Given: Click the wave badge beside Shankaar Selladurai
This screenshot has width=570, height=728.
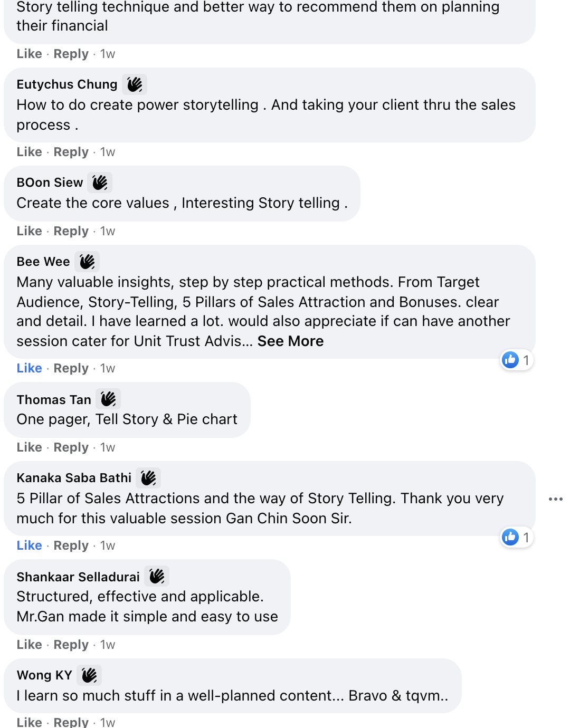Looking at the screenshot, I should tap(157, 577).
